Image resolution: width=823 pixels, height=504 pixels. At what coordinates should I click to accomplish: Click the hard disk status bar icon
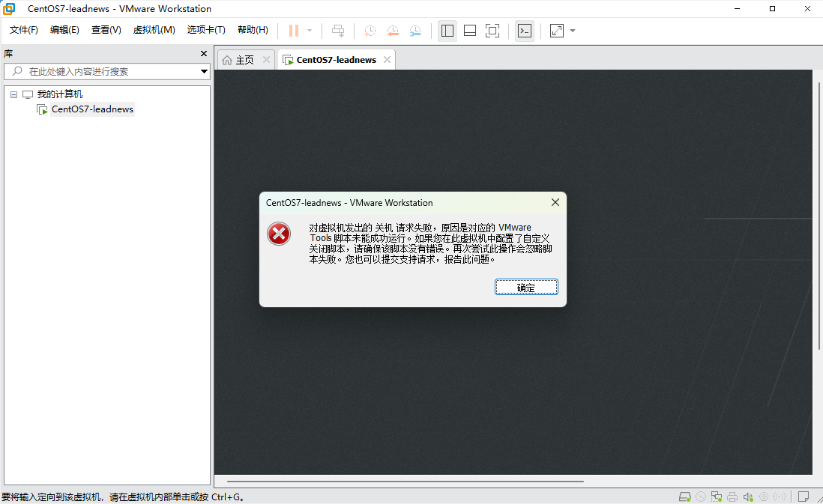click(684, 496)
